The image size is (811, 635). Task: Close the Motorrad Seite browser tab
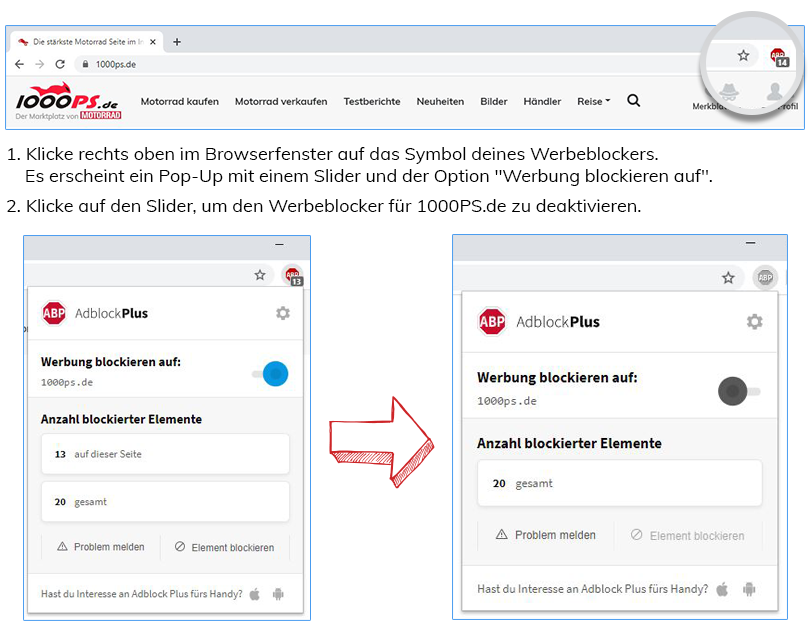153,42
